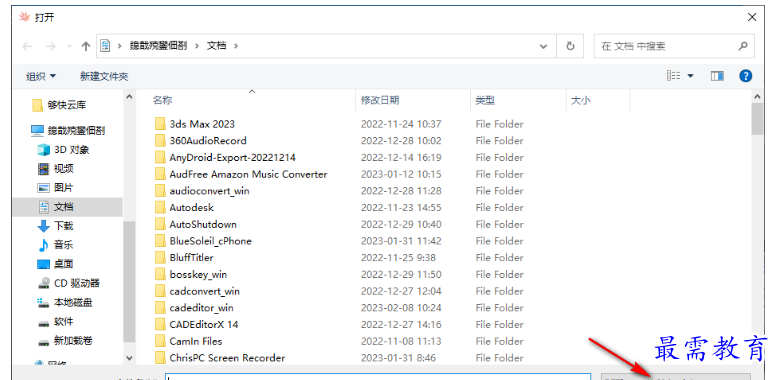Select 3D 对象 in navigation pane
Image resolution: width=776 pixels, height=380 pixels.
coord(63,149)
